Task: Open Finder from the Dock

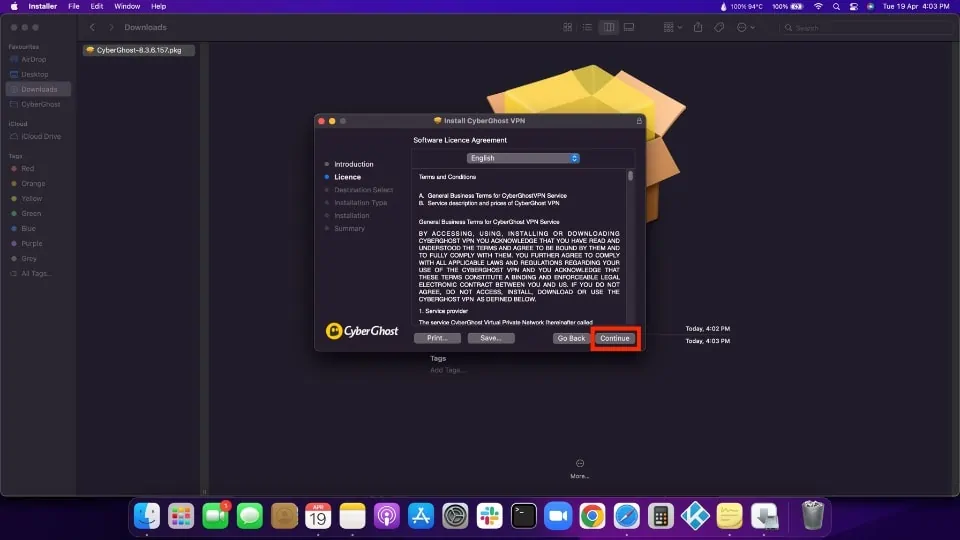Action: pyautogui.click(x=147, y=516)
